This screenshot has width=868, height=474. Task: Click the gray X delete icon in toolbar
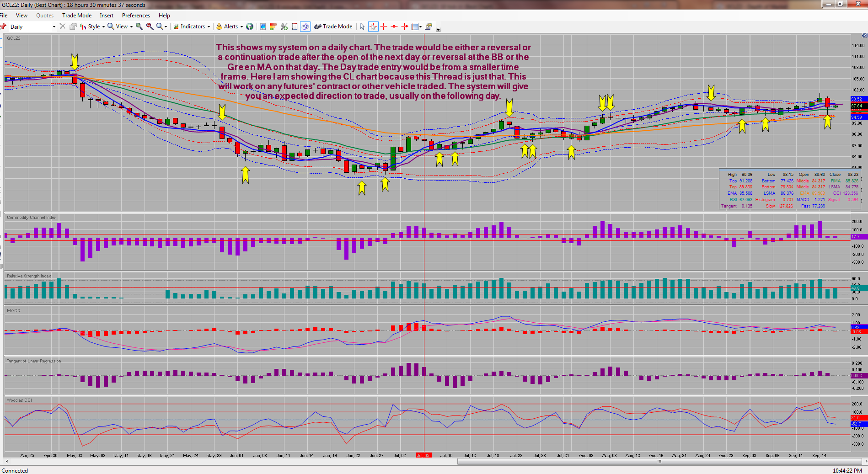[63, 27]
